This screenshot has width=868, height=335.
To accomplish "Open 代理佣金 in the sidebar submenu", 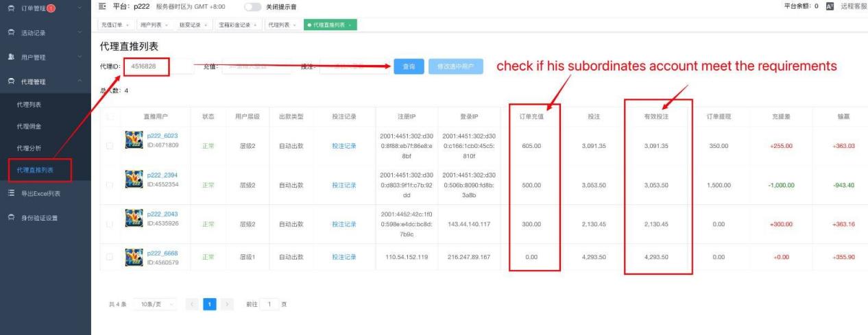I will pos(29,126).
